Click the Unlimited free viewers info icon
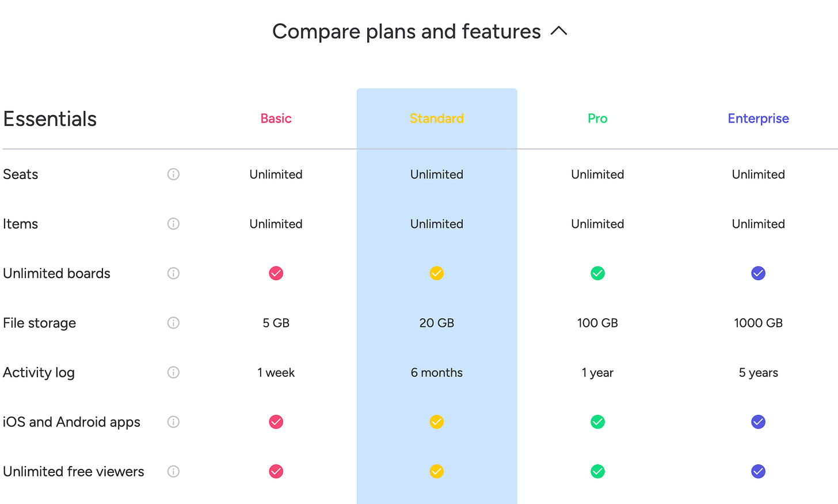838x504 pixels. (x=173, y=471)
